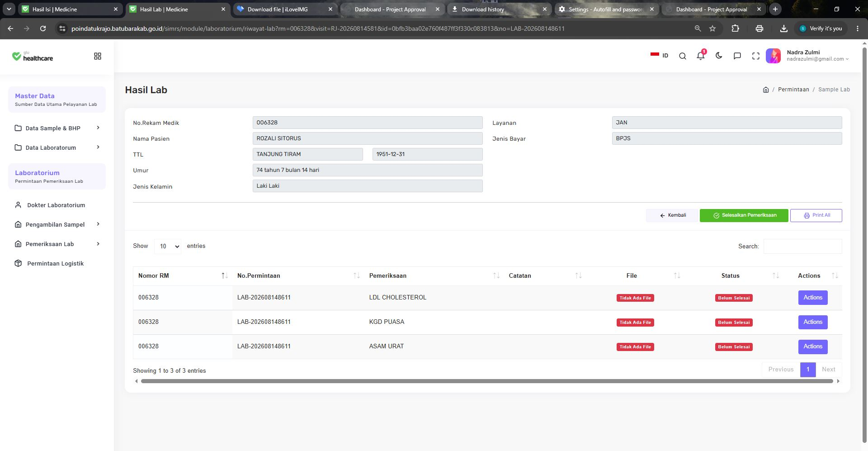The width and height of the screenshot is (868, 451).
Task: Toggle fullscreen mode icon
Action: [756, 56]
